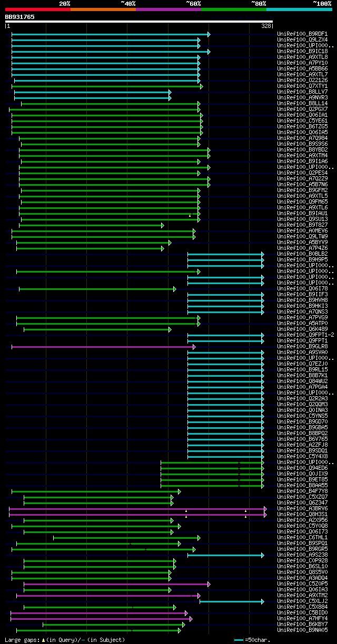Select label UniRef100_Q94ED6
Screen dimensions: 337x644
[302, 468]
